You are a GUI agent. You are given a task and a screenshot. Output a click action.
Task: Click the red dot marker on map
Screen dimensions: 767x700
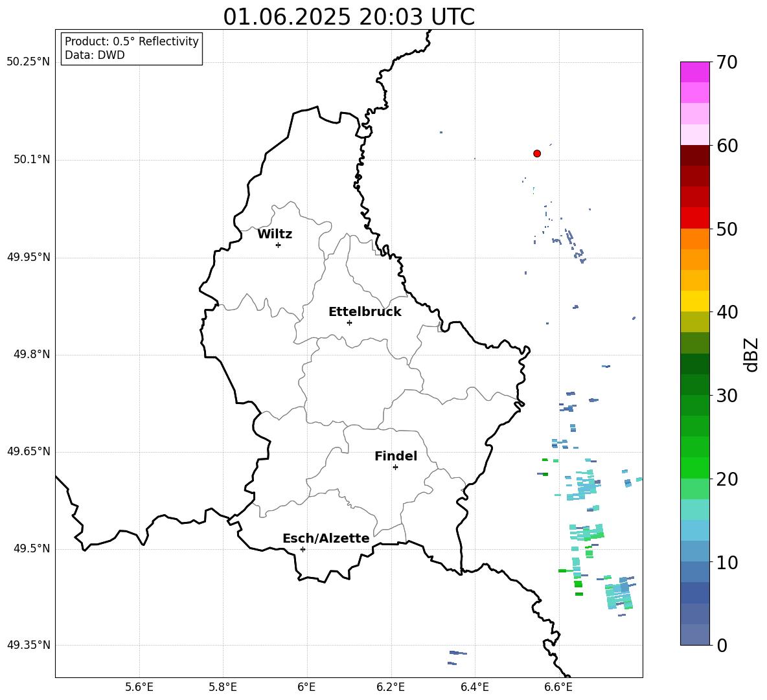[537, 153]
